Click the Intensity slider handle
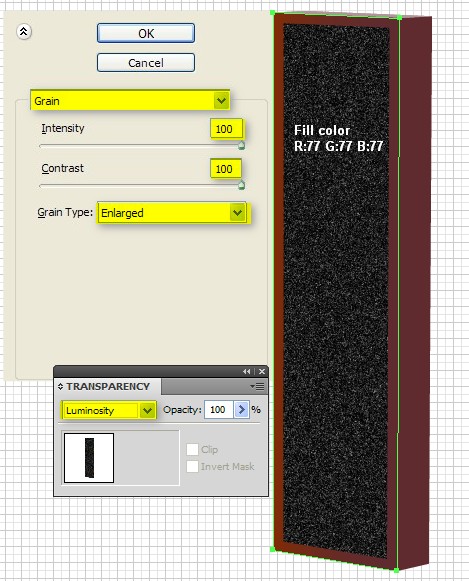This screenshot has width=469, height=581. [x=241, y=145]
